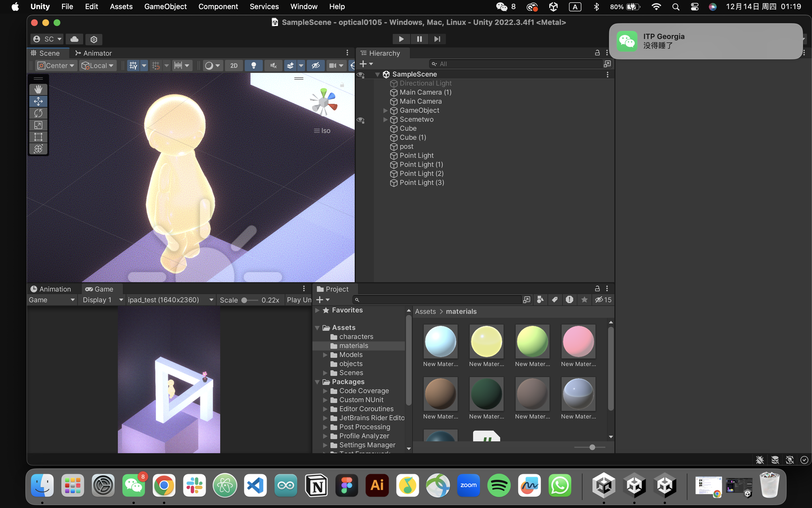The image size is (812, 508).
Task: Select the Rotate tool
Action: click(x=38, y=113)
